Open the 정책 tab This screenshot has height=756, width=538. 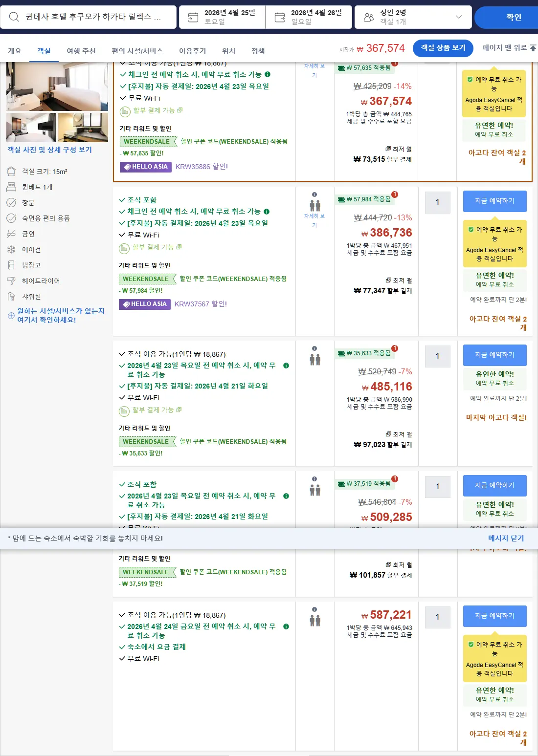[x=258, y=51]
